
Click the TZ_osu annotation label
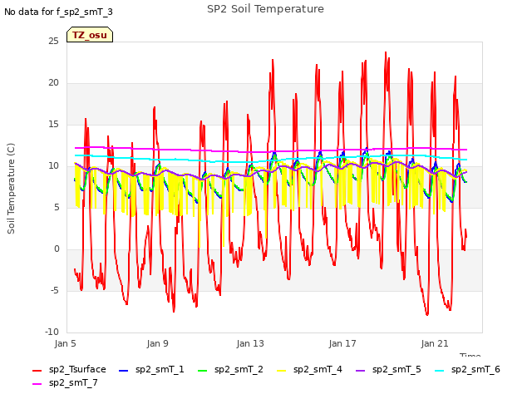tap(90, 35)
